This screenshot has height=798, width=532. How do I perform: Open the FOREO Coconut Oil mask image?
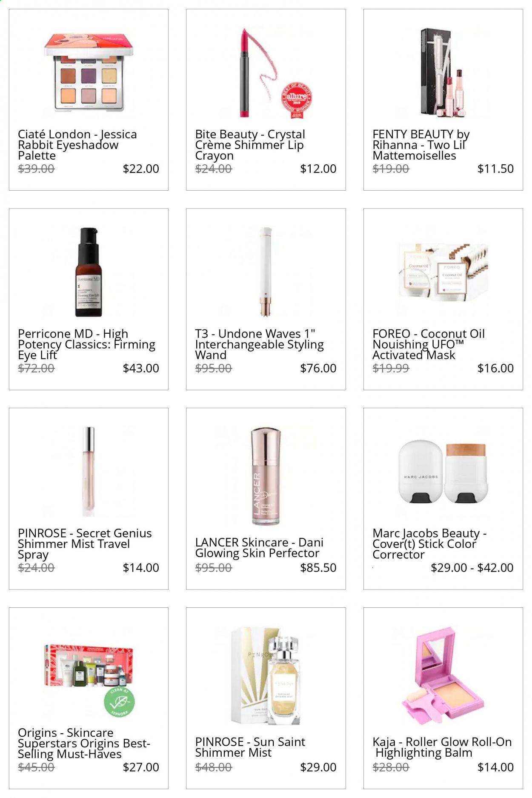(x=443, y=272)
